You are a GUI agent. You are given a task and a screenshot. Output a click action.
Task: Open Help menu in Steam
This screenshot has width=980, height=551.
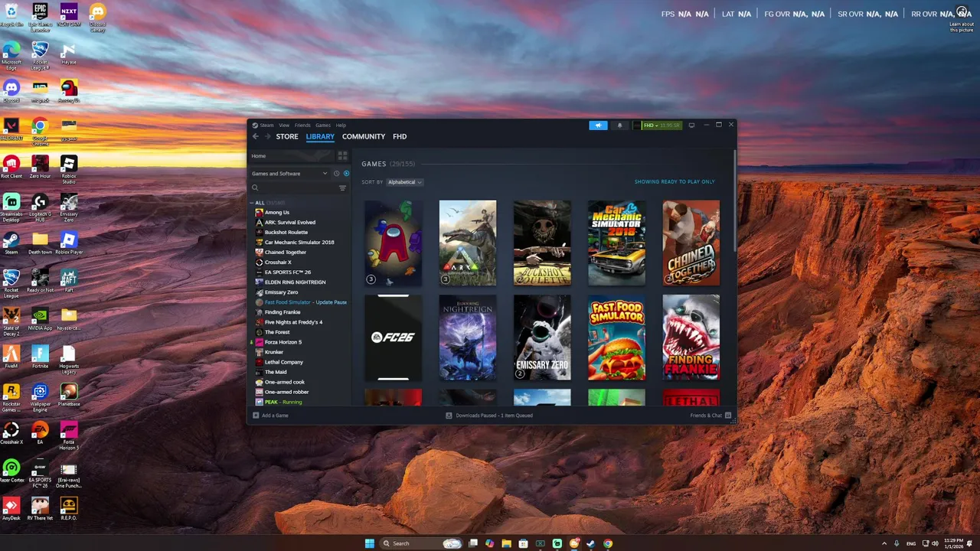coord(341,125)
